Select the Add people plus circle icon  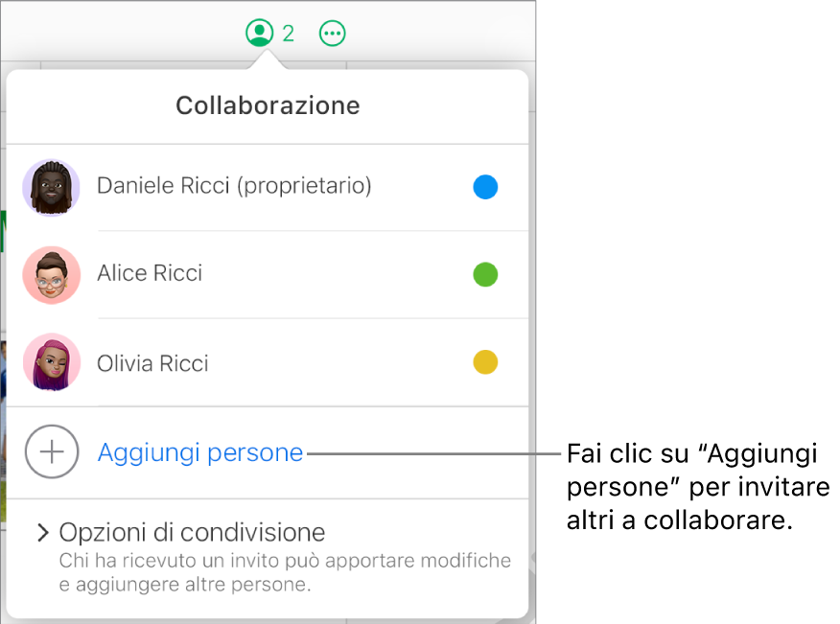click(51, 451)
